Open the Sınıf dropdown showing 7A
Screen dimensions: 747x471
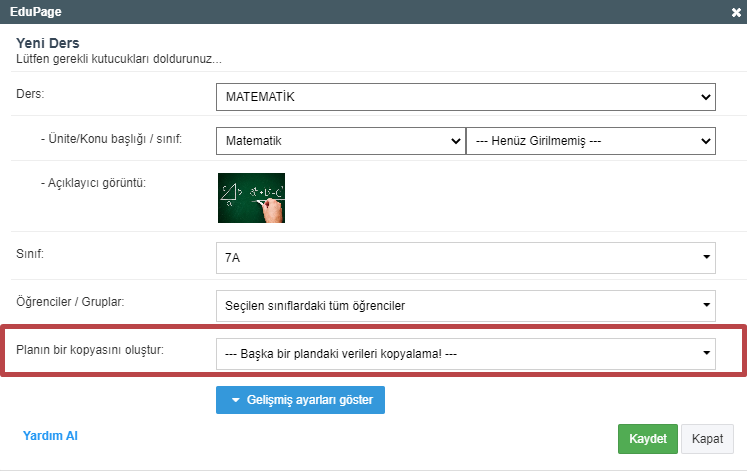[465, 257]
